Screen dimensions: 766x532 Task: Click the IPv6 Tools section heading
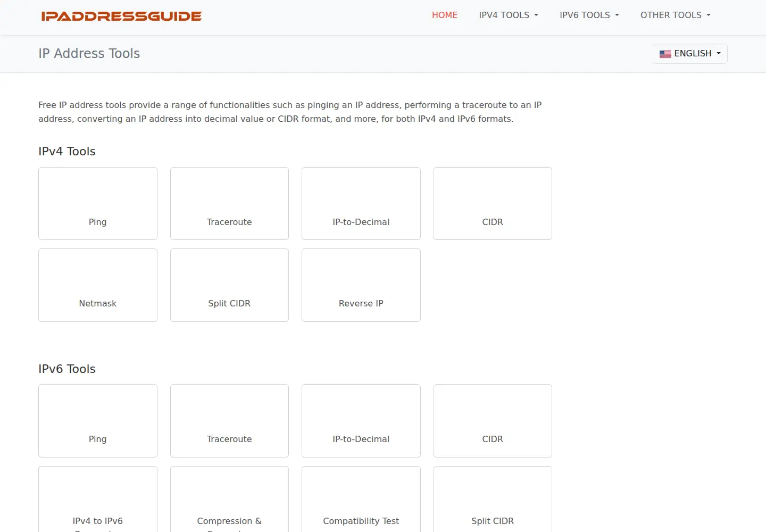pos(67,369)
